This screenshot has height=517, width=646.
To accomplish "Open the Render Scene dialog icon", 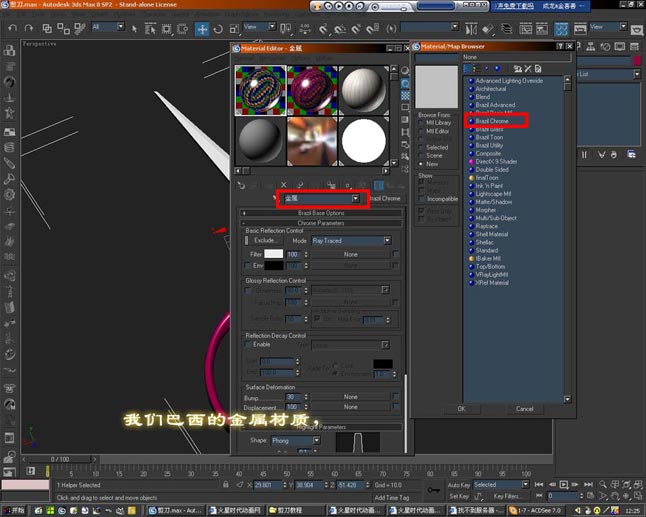I will (580, 29).
